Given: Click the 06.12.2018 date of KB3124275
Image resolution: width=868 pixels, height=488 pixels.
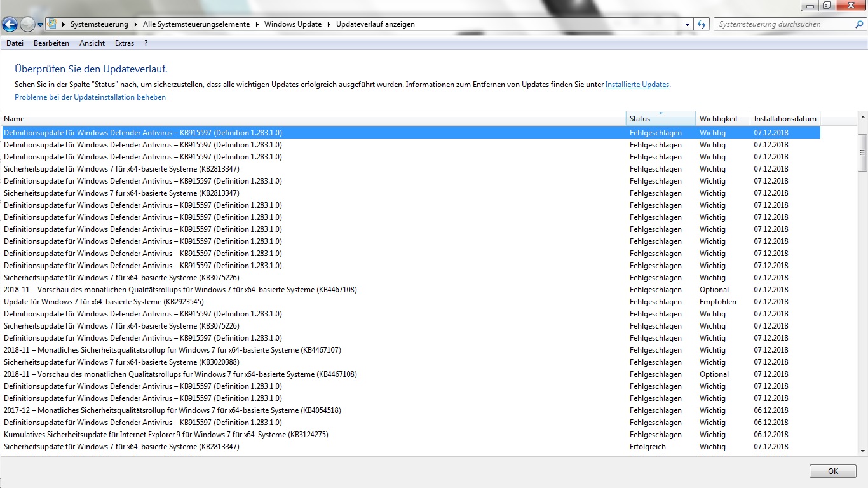Looking at the screenshot, I should (771, 435).
